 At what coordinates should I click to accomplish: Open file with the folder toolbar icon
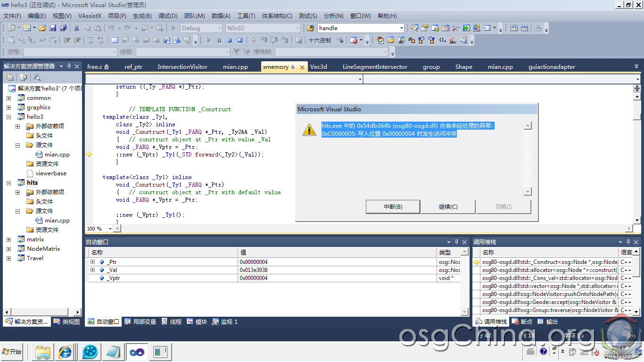point(42,28)
